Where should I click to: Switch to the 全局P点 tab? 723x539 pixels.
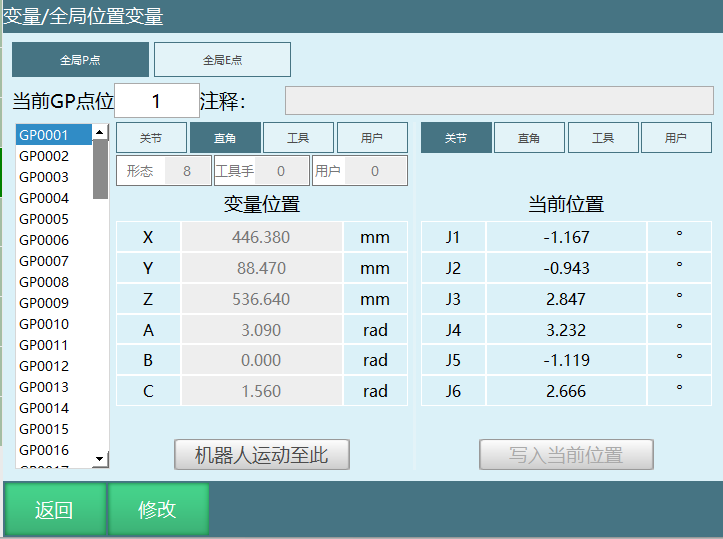(x=80, y=60)
